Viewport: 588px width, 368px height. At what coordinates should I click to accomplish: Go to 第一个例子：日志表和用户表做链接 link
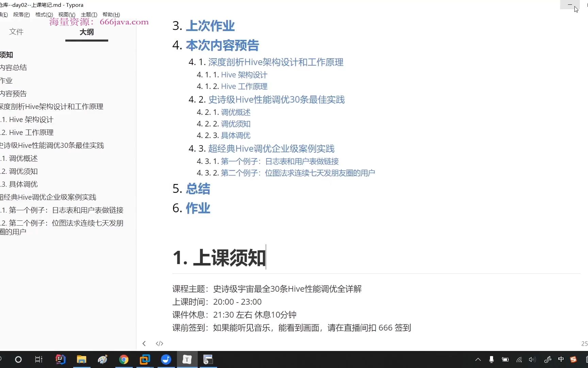[280, 161]
